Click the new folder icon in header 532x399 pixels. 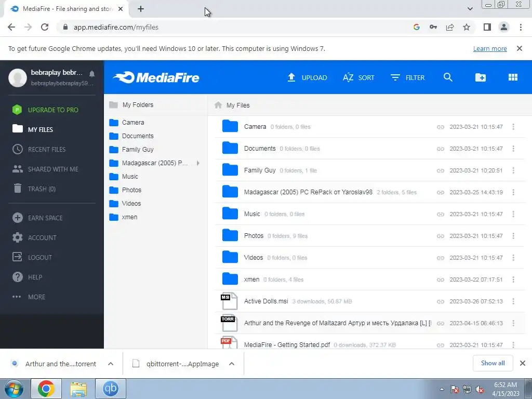481,77
